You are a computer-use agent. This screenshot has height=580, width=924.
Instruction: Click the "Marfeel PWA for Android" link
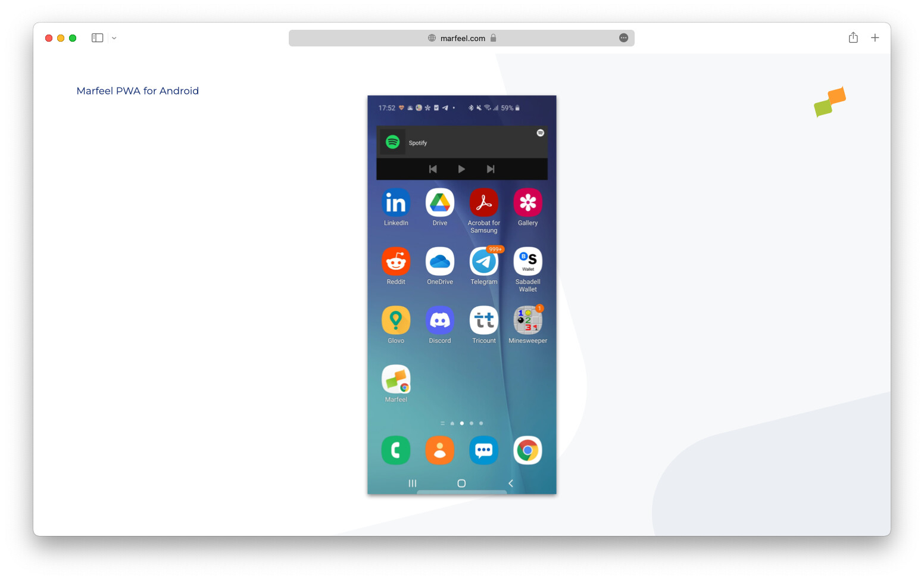pos(138,91)
